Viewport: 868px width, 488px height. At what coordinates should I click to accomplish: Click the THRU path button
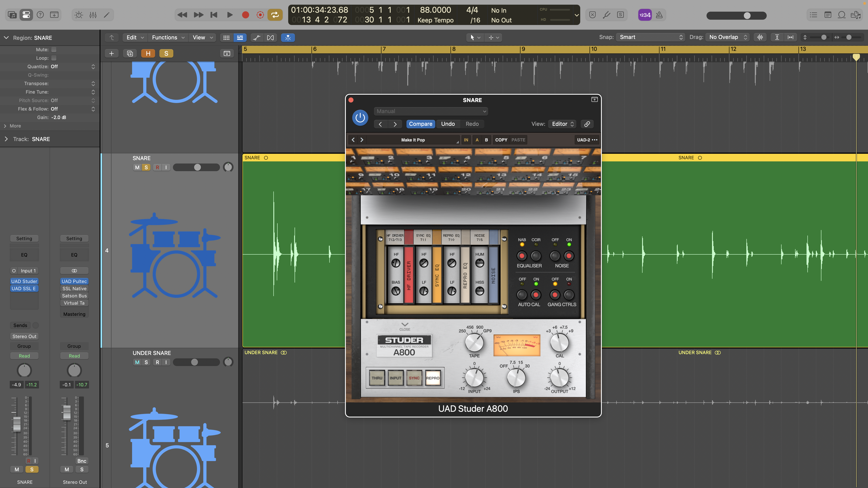click(377, 378)
